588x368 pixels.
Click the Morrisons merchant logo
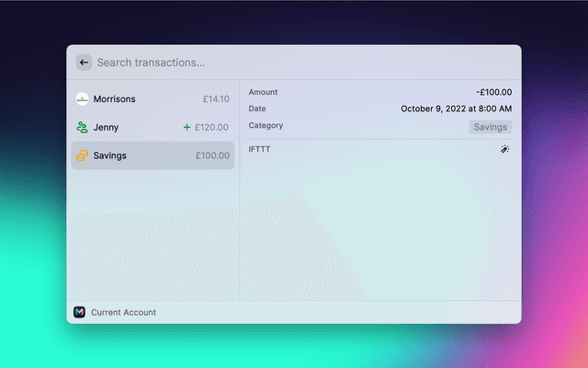point(82,98)
